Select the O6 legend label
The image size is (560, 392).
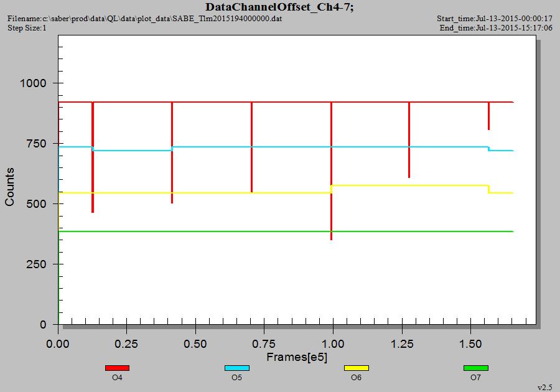pos(356,378)
